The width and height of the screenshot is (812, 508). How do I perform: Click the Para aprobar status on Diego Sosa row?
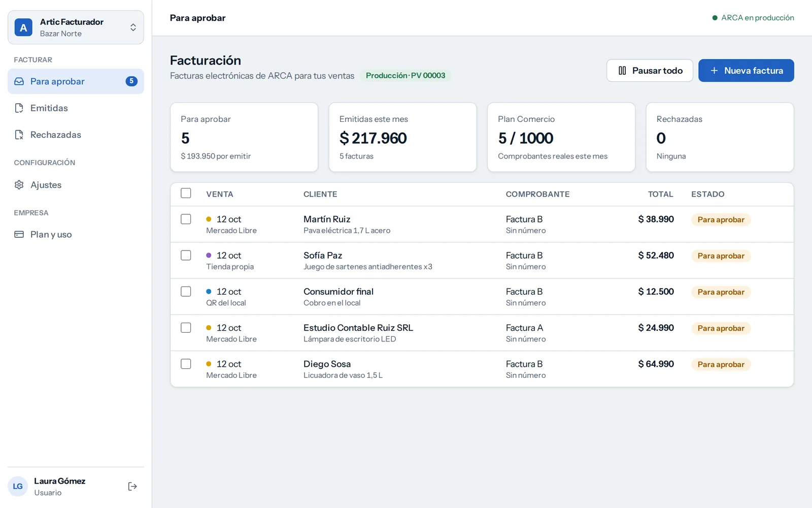[x=721, y=364]
